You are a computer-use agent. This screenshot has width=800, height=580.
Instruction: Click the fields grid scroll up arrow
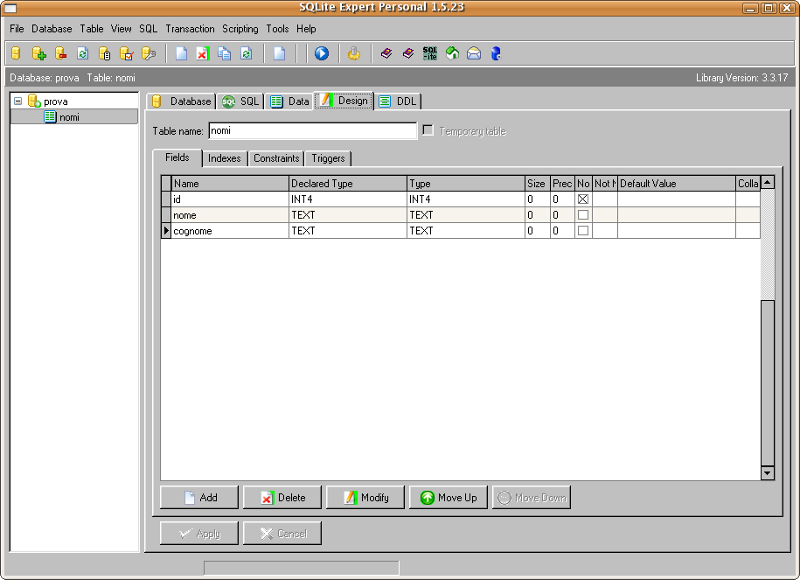click(x=767, y=182)
